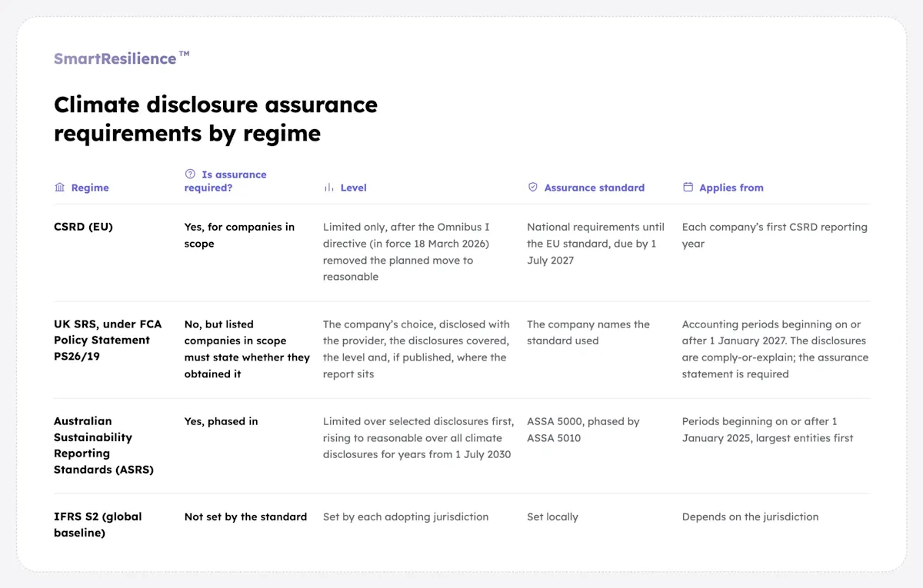Click the cell about Omnibus I directive
This screenshot has height=588, width=923.
408,252
